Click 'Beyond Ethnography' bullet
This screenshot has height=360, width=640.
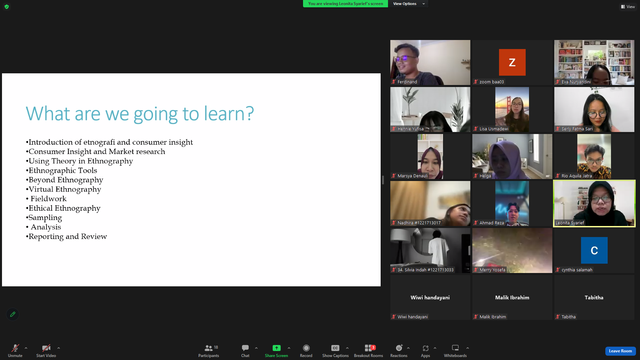click(65, 180)
